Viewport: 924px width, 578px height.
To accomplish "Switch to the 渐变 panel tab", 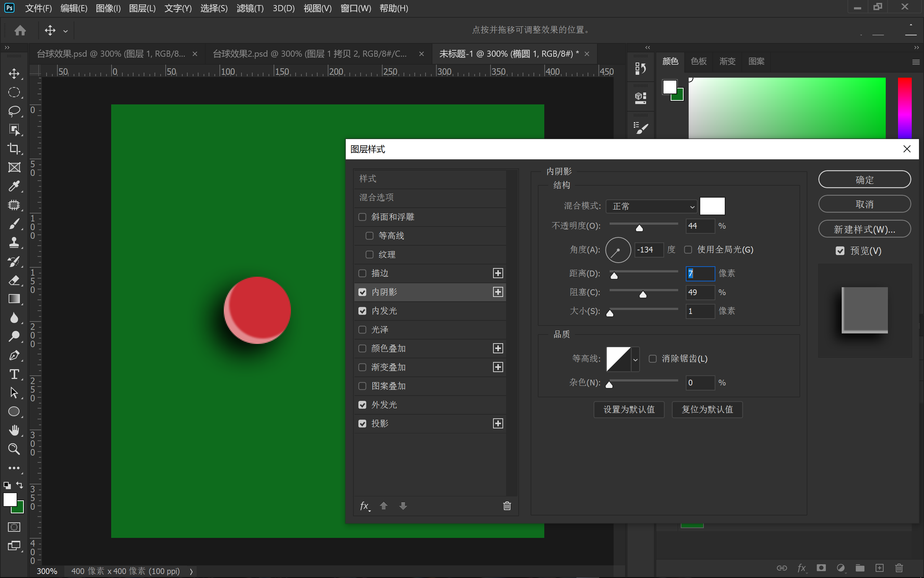I will coord(727,61).
